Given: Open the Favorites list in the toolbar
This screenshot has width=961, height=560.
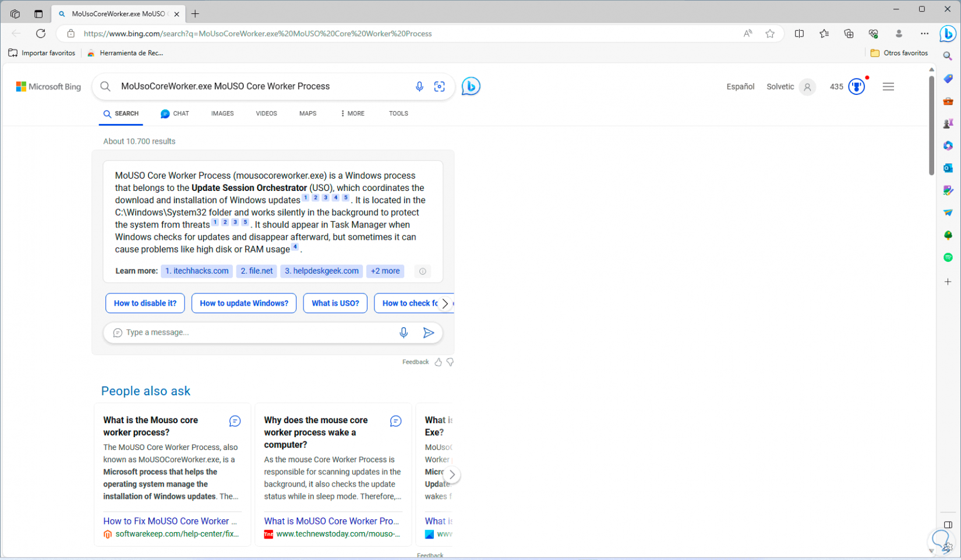Looking at the screenshot, I should (824, 34).
